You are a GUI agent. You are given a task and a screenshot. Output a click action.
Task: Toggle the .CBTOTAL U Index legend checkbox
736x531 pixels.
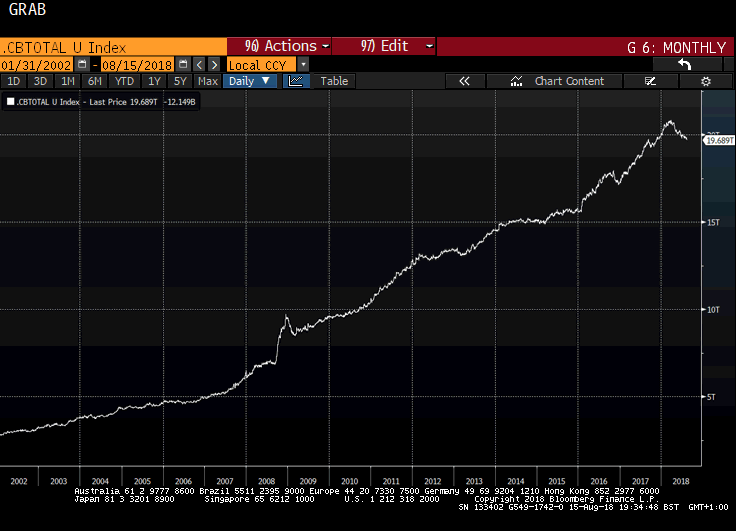point(11,101)
